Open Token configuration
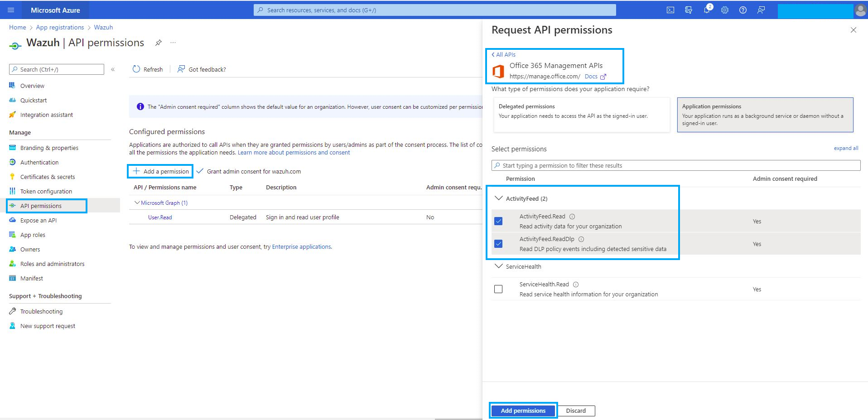 pyautogui.click(x=46, y=191)
